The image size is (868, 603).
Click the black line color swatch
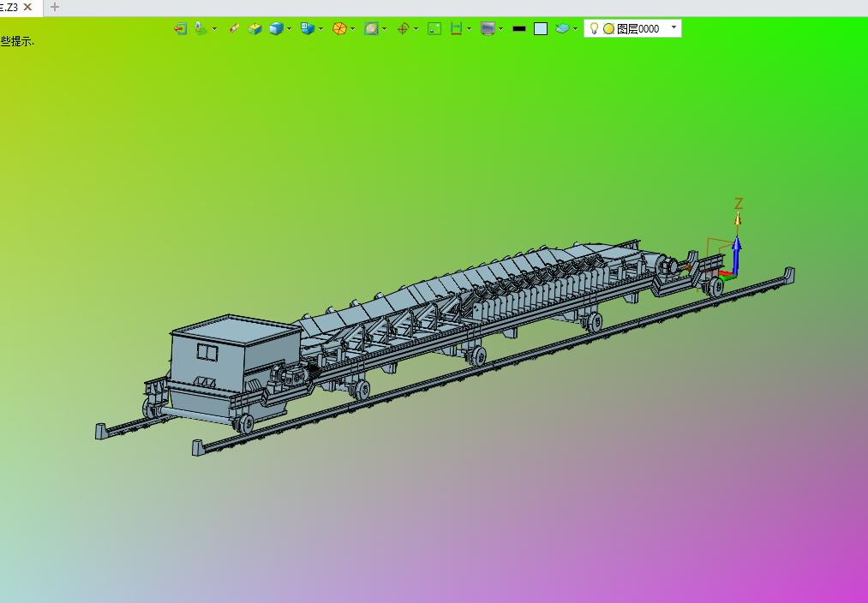tap(519, 28)
